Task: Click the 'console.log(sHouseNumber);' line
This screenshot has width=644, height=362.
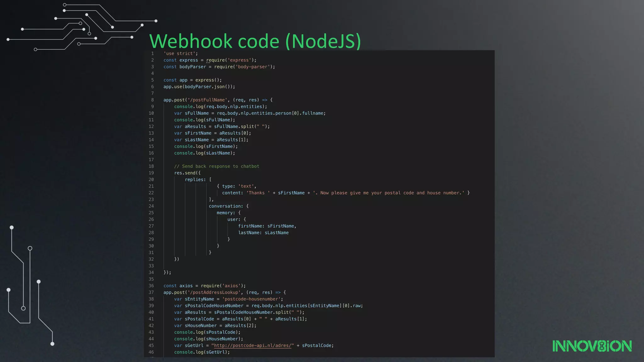Action: point(209,339)
